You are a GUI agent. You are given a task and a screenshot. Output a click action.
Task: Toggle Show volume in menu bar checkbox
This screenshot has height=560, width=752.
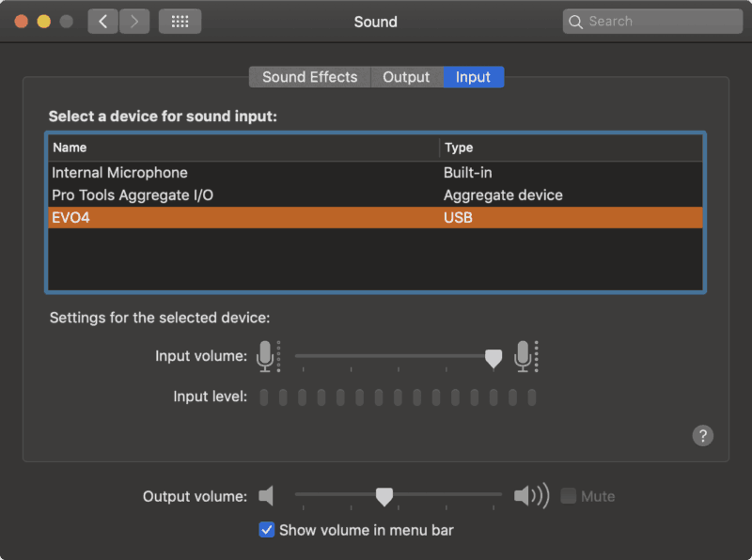pos(267,530)
